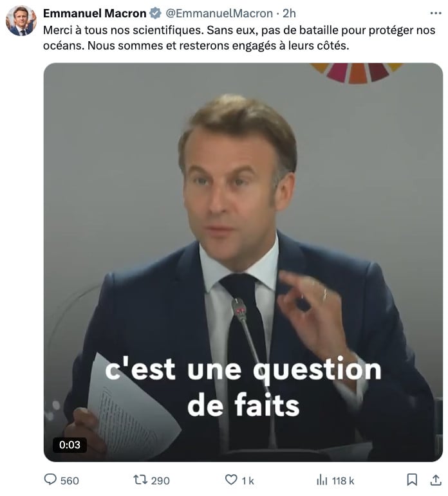Open the share upload arrow icon

[436, 479]
